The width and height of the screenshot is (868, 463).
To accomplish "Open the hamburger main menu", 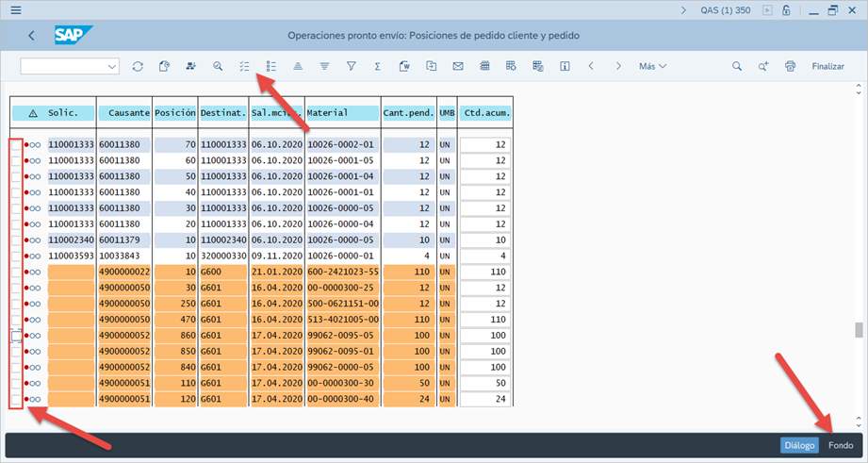I will pos(16,10).
